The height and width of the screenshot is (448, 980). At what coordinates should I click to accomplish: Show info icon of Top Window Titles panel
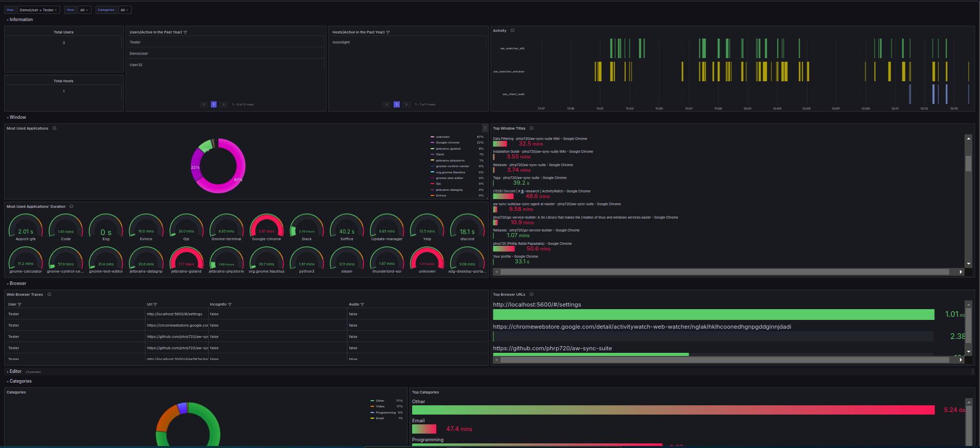click(x=531, y=128)
